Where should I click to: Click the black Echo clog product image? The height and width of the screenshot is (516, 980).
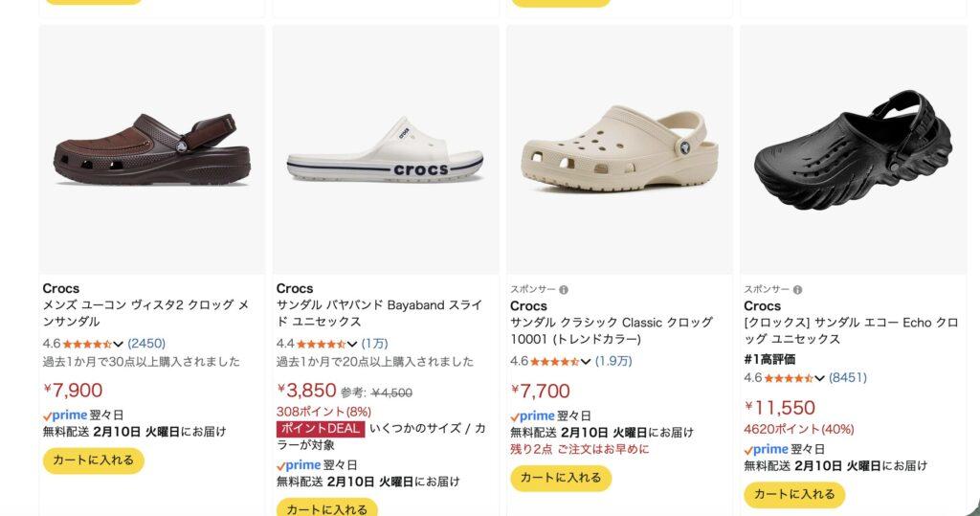pyautogui.click(x=853, y=149)
